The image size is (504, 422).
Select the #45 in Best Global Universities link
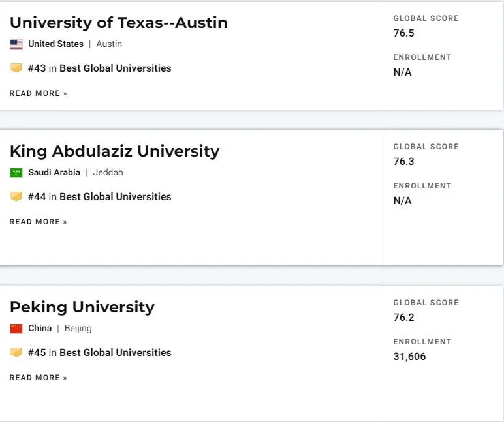click(x=100, y=352)
